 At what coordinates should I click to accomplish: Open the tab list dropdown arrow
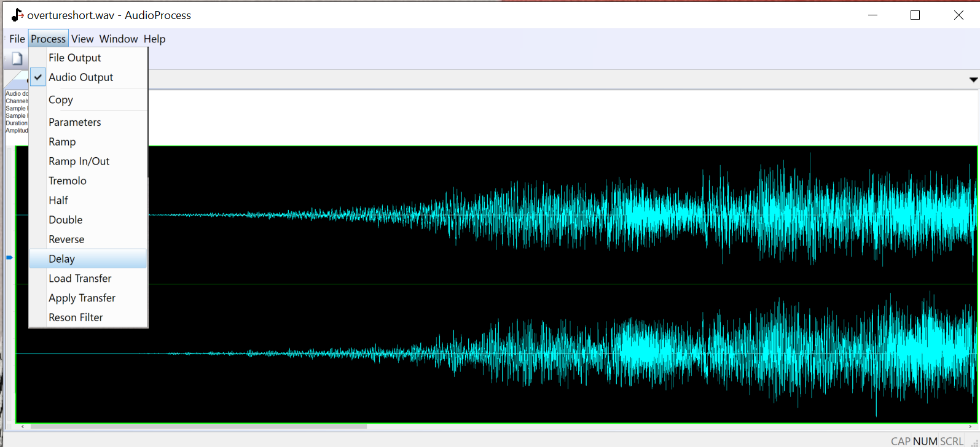click(973, 80)
